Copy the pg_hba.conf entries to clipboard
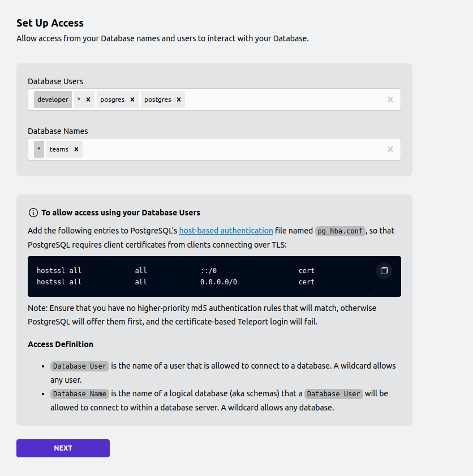The image size is (473, 476). pos(384,271)
